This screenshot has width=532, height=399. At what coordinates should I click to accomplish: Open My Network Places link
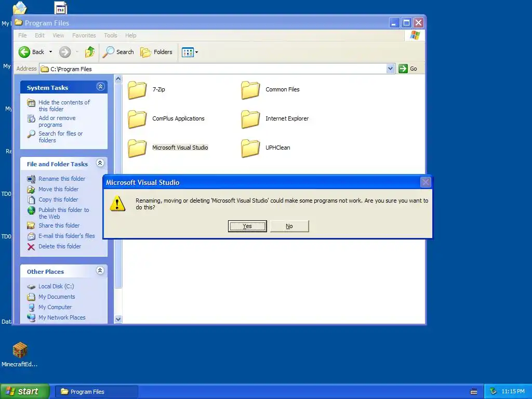tap(62, 317)
